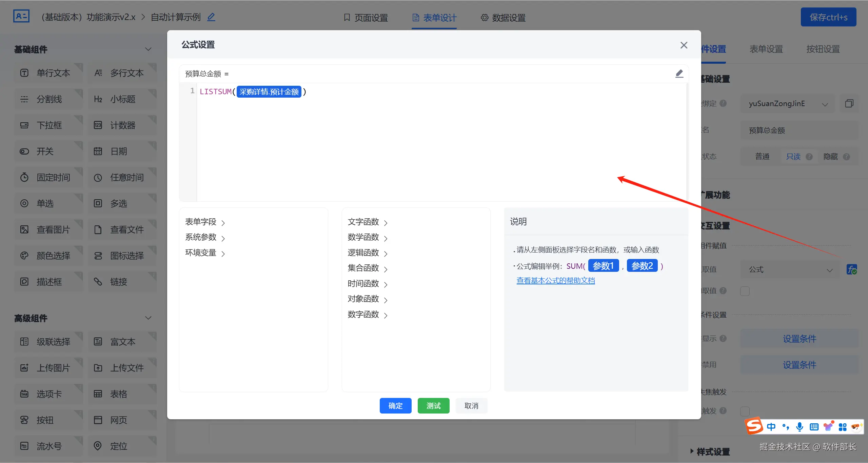Select the 隐藏 status option
The height and width of the screenshot is (463, 868).
click(x=830, y=157)
